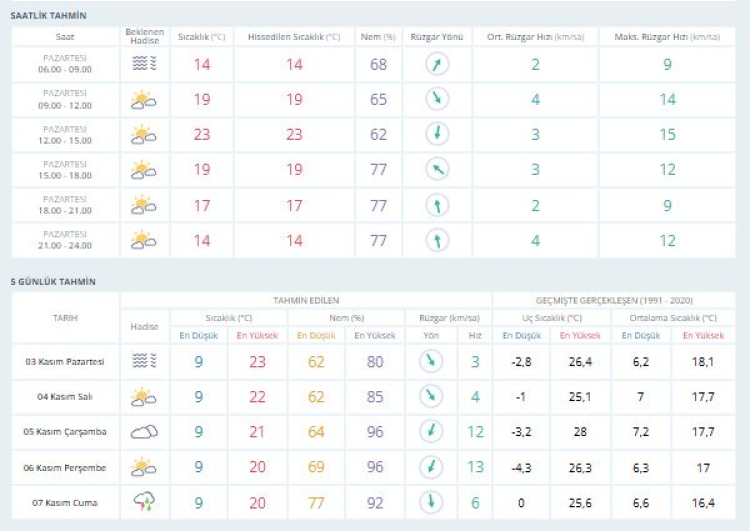Click the cloudy icon for 05 Kasım Çarşamba
The width and height of the screenshot is (750, 531).
pos(145,432)
